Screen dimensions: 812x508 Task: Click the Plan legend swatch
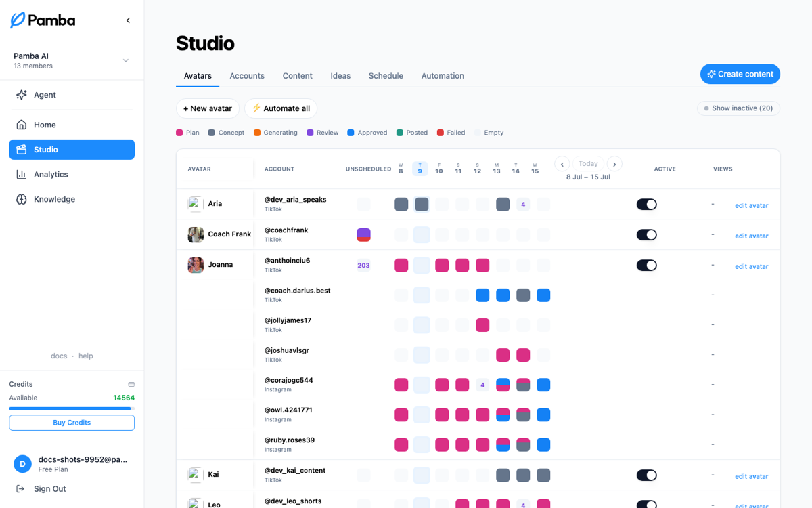[179, 133]
